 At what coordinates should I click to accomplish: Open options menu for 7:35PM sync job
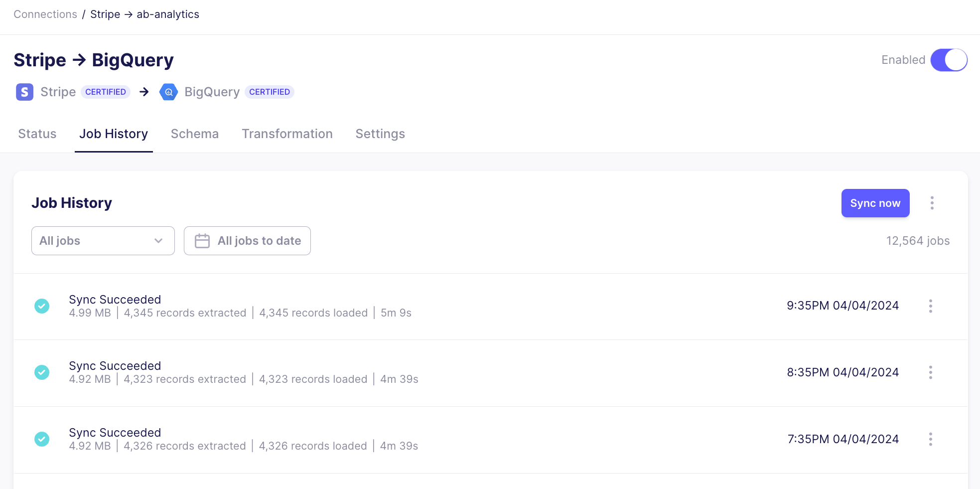click(x=930, y=439)
